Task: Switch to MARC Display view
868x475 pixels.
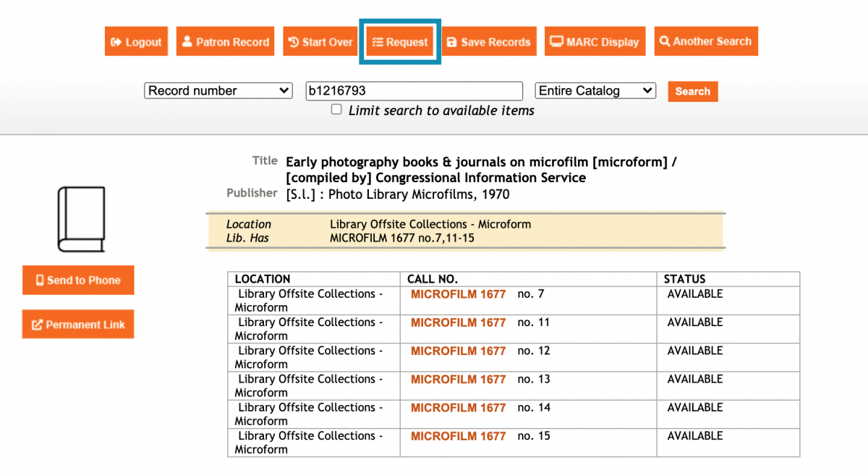Action: (595, 42)
